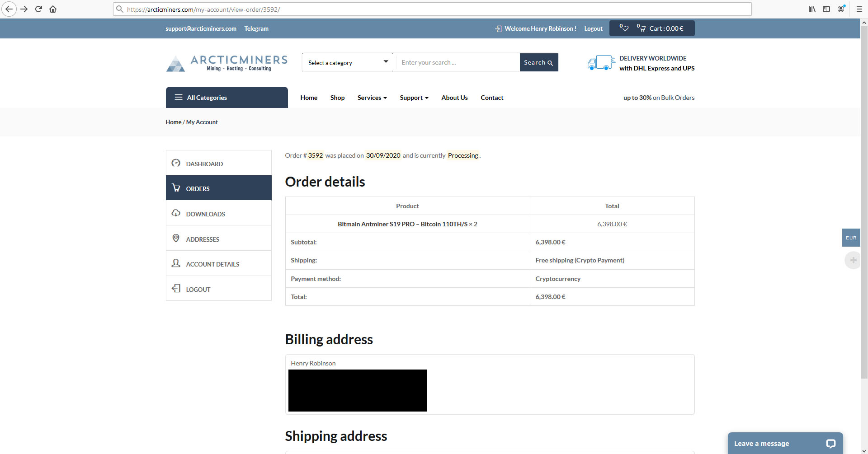
Task: Click the Cryptocurrency payment method value
Action: coord(558,279)
